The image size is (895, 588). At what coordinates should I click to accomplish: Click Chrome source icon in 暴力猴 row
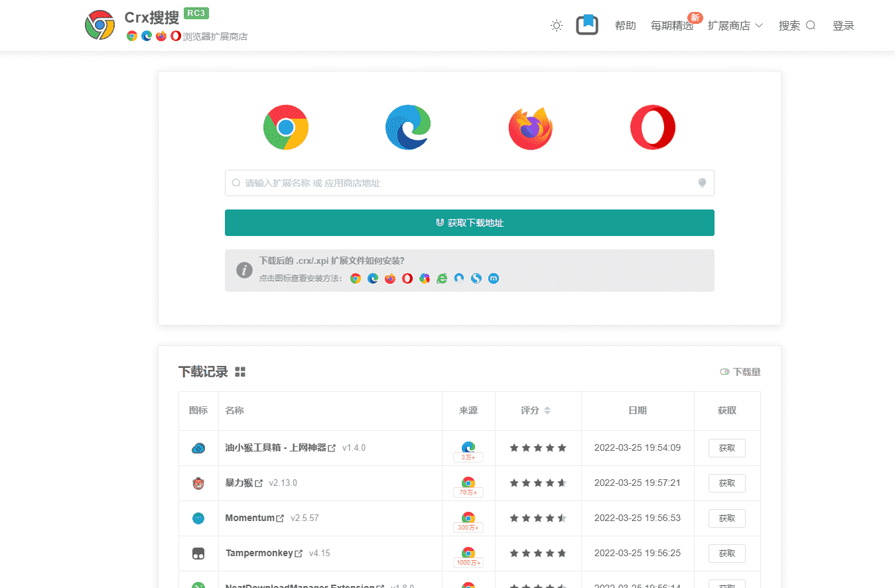click(x=468, y=483)
